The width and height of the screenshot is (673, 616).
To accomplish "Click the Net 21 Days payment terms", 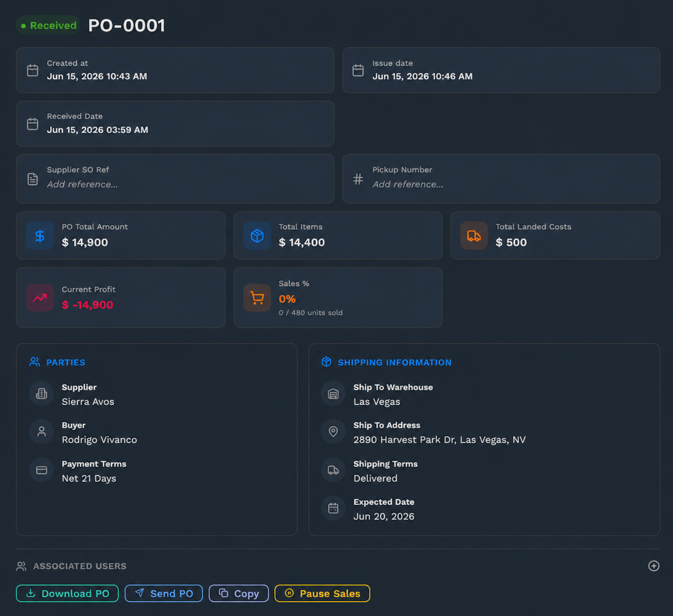I will coord(89,478).
